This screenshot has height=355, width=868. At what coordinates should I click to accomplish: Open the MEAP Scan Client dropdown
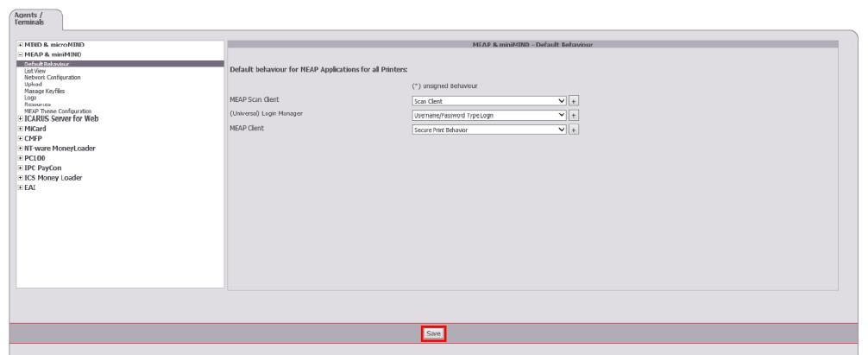(x=489, y=101)
